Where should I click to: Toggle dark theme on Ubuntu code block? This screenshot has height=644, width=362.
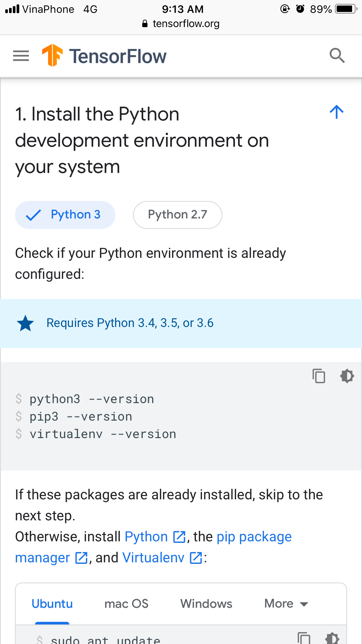[332, 638]
